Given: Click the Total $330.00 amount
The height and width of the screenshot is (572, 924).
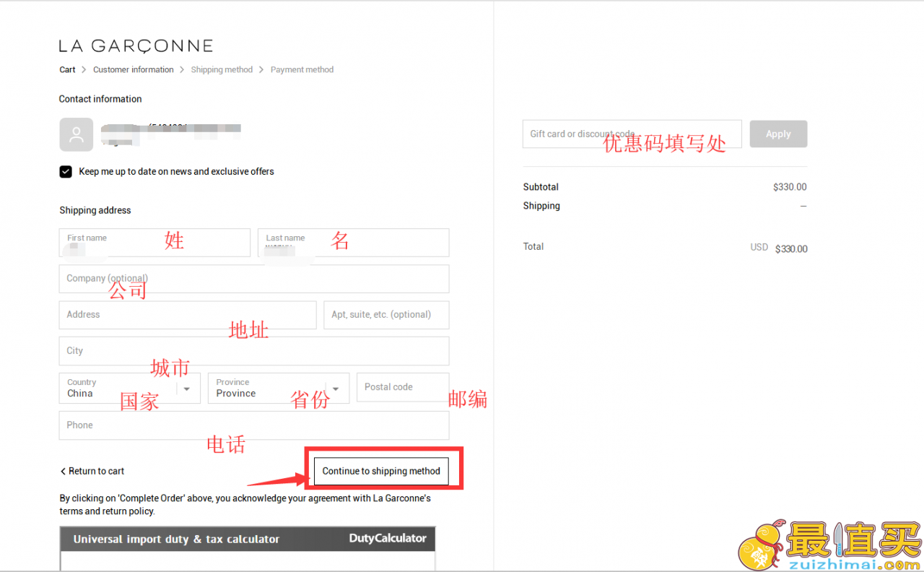Looking at the screenshot, I should point(791,248).
